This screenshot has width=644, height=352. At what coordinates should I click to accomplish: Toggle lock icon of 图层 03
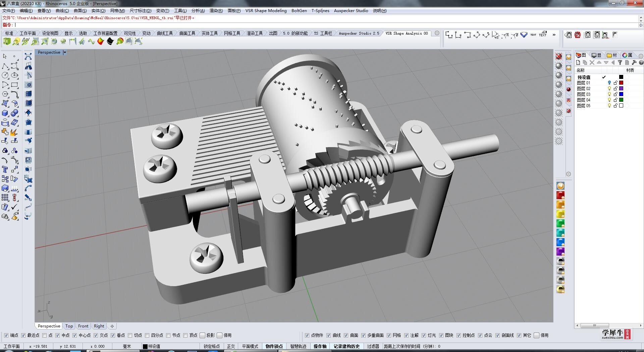(x=615, y=94)
